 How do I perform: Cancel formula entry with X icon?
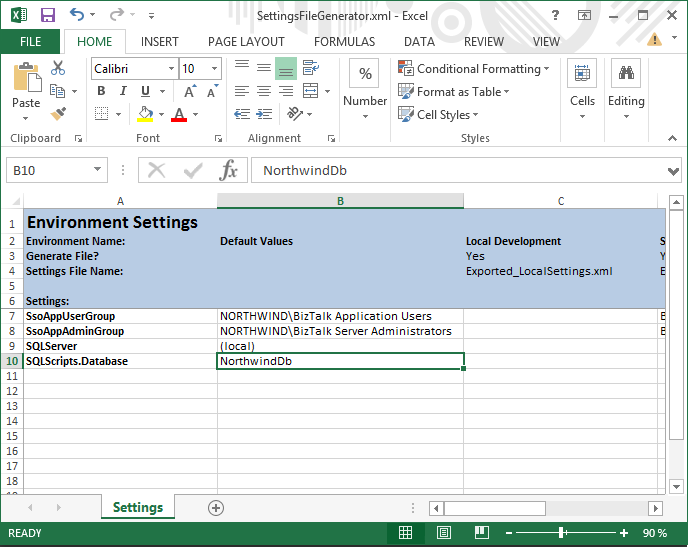(156, 170)
